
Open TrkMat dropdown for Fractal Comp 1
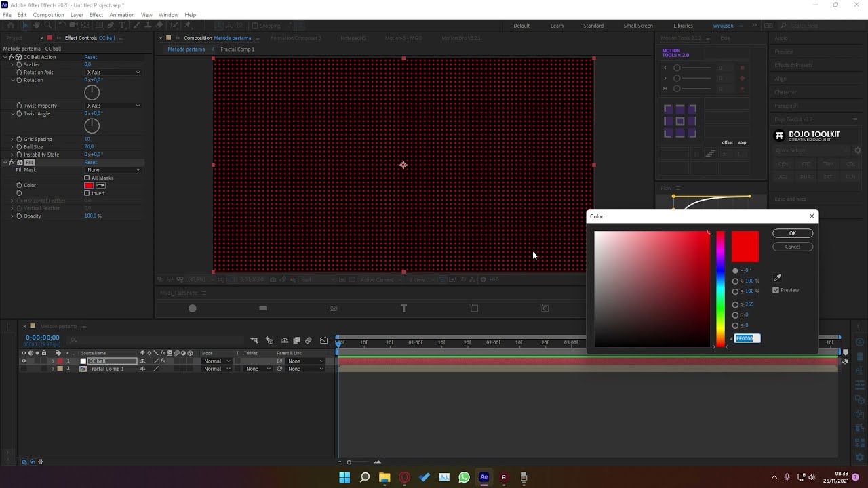pyautogui.click(x=258, y=369)
